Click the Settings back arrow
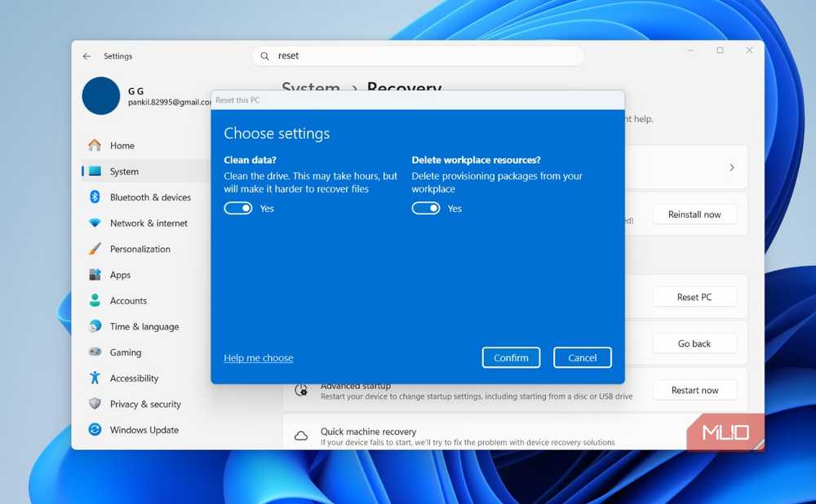816x504 pixels. click(87, 56)
